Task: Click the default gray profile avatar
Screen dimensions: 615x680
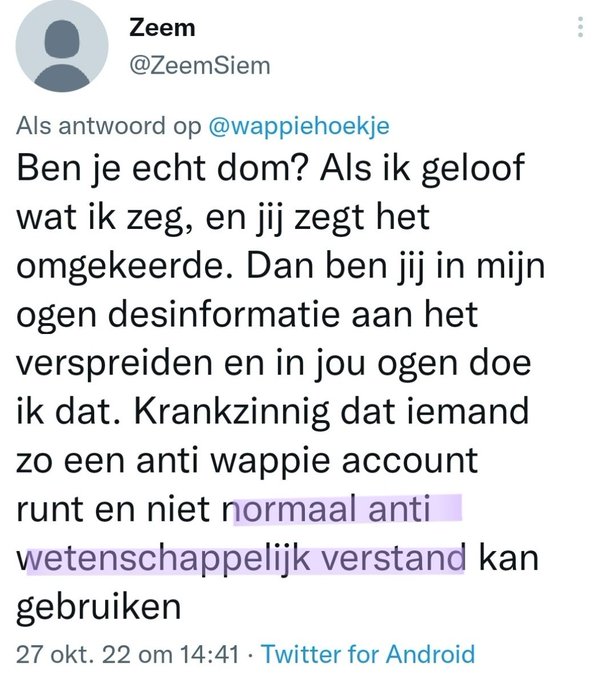Action: coord(62,46)
